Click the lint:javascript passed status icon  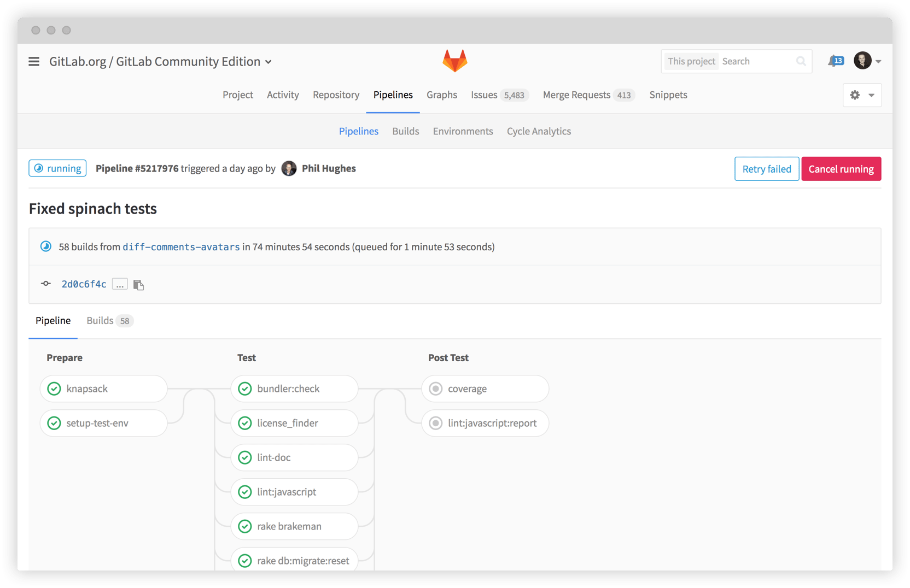(245, 492)
